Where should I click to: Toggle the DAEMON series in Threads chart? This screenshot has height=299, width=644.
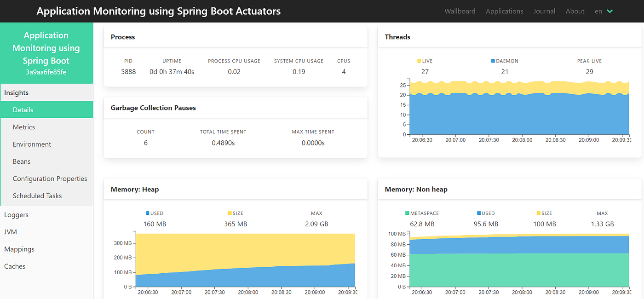pos(505,61)
